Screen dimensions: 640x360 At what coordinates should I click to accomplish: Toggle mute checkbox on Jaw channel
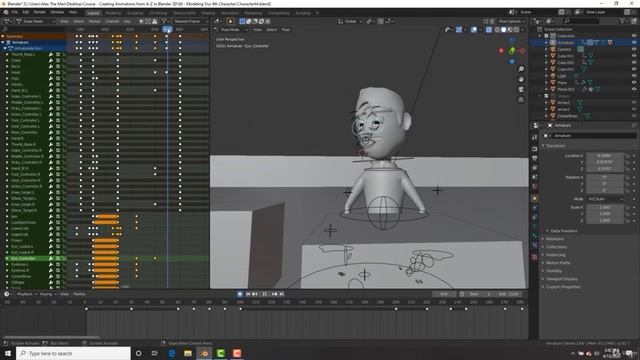pos(58,216)
